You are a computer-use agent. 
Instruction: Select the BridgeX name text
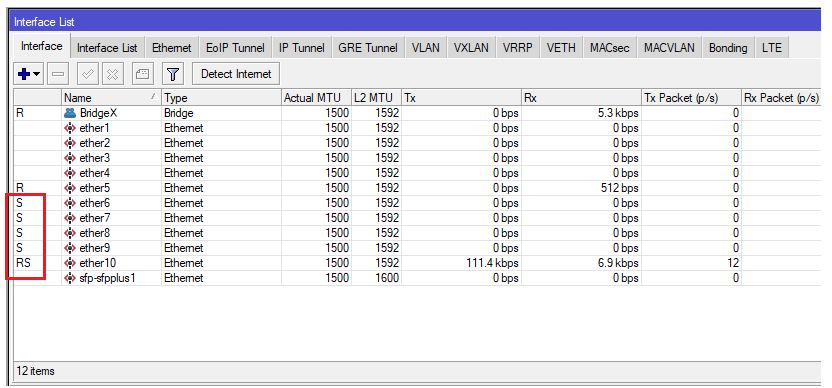tap(98, 113)
